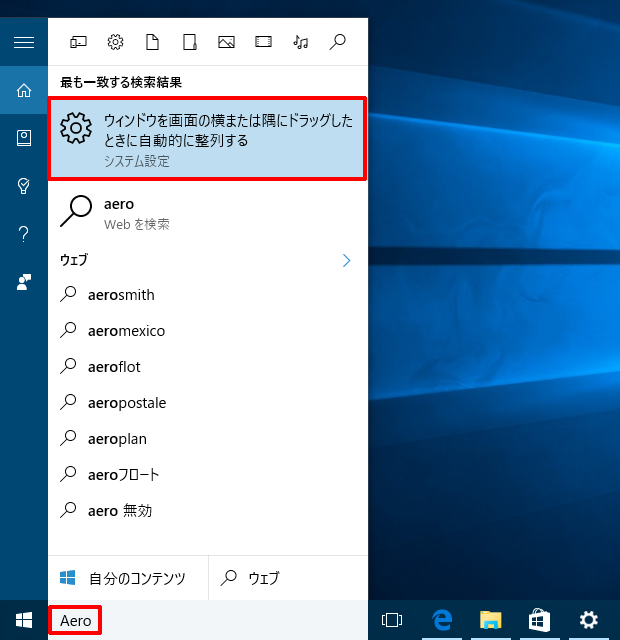Expand the ウェブ section chevron
The height and width of the screenshot is (640, 620).
pos(347,260)
